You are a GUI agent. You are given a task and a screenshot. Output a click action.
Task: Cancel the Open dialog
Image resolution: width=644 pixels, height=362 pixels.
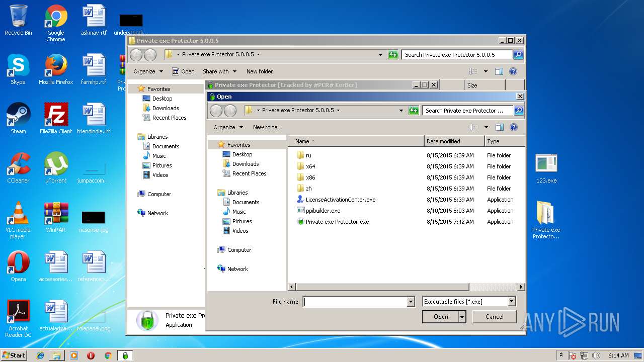[495, 317]
